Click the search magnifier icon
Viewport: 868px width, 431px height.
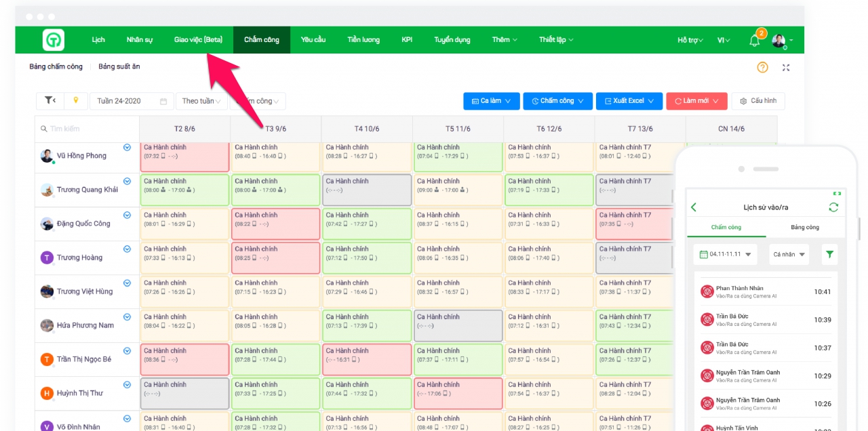tap(44, 129)
